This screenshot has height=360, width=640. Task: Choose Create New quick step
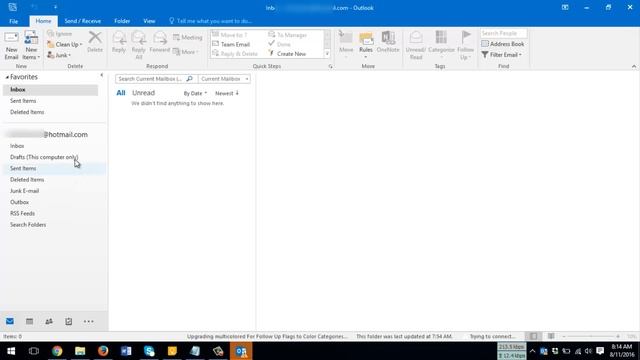pos(287,54)
